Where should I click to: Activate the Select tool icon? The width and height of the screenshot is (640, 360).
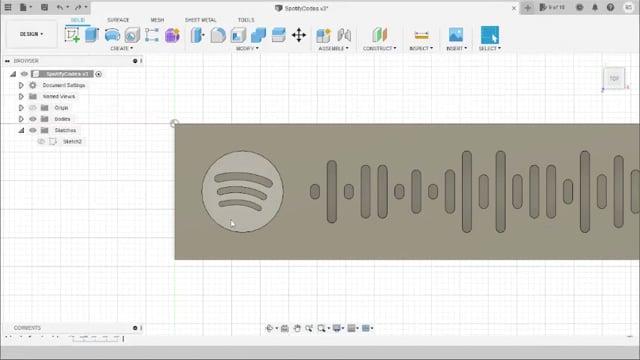(490, 35)
